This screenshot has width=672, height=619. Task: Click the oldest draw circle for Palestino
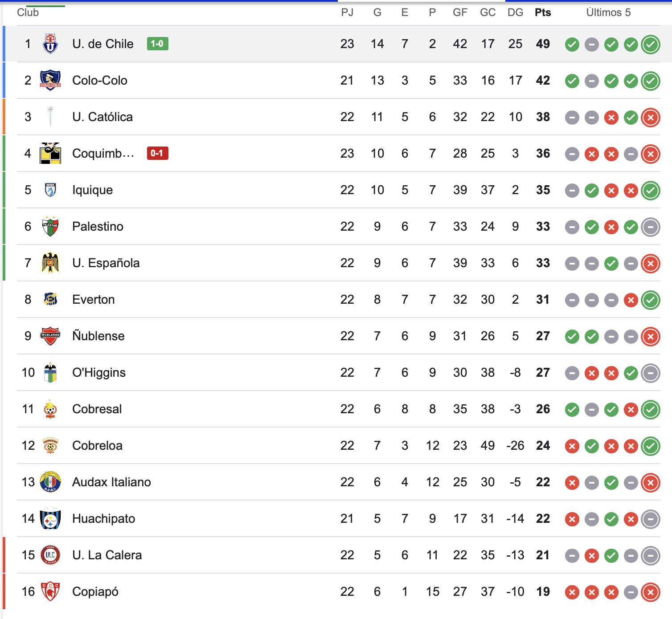click(572, 227)
